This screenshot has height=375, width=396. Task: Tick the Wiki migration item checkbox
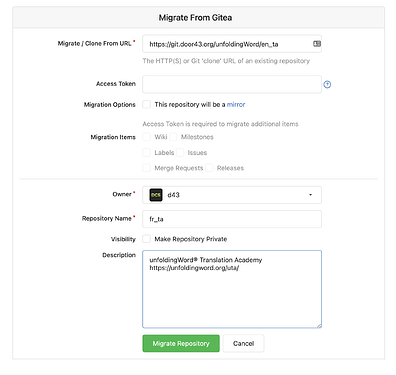147,137
